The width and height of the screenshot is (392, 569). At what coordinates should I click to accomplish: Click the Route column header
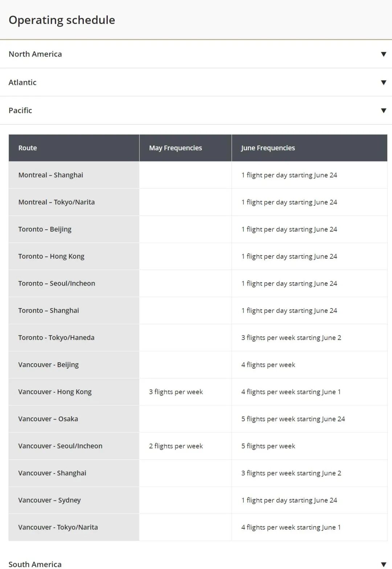point(28,148)
